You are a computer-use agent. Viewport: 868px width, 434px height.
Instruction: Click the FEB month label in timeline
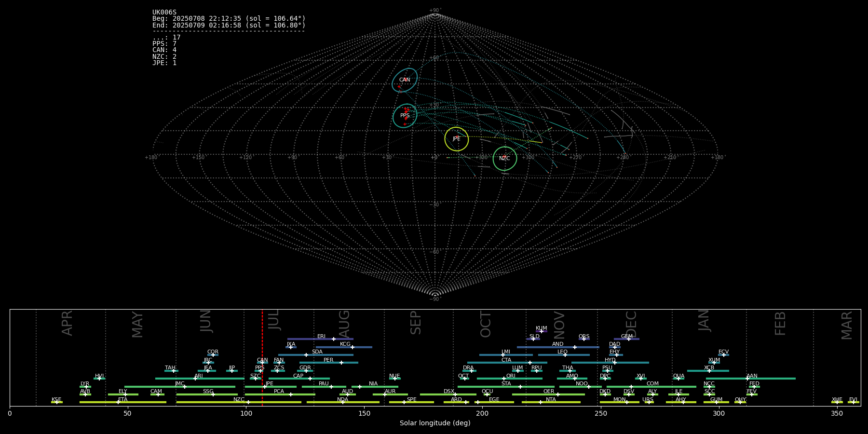pos(780,323)
